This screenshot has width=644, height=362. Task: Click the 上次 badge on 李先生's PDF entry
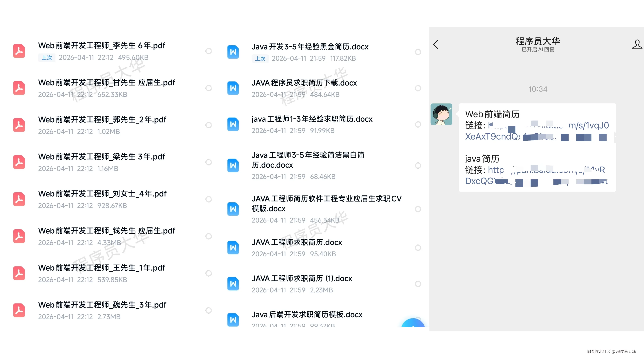pos(47,58)
